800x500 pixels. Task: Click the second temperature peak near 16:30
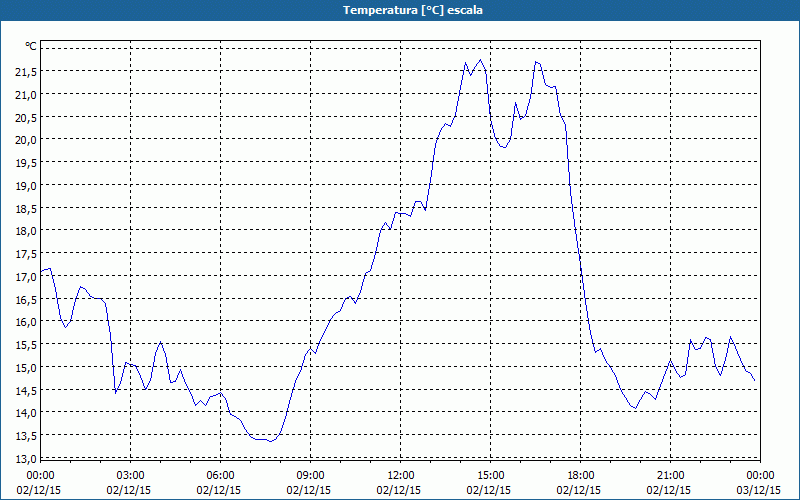coord(536,62)
